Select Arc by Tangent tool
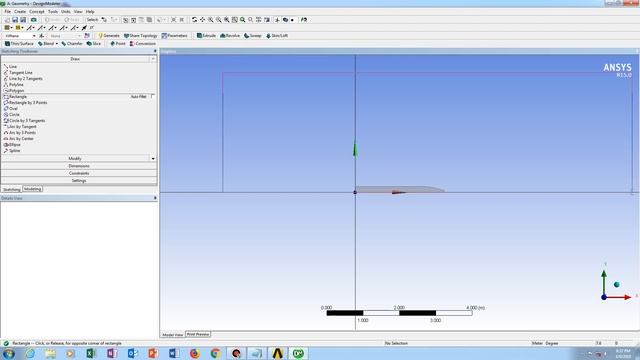This screenshot has width=640, height=360. click(x=20, y=127)
